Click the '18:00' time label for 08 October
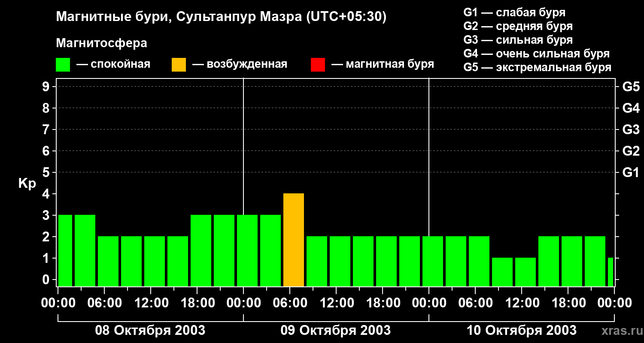644x343 pixels. point(197,303)
